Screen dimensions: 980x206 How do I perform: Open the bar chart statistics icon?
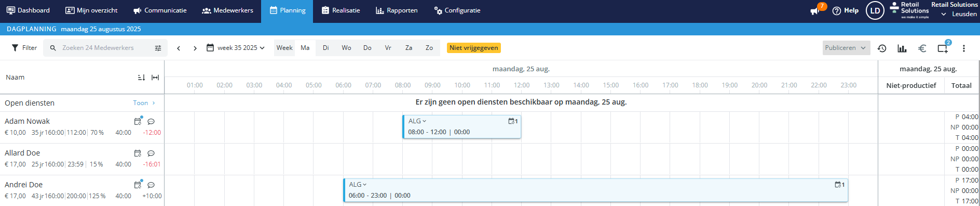[902, 48]
